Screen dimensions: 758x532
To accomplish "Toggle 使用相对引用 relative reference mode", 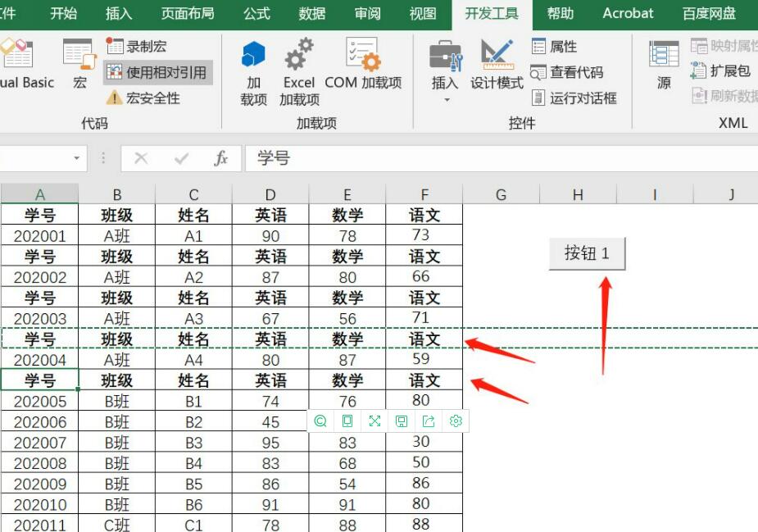I will pyautogui.click(x=157, y=72).
